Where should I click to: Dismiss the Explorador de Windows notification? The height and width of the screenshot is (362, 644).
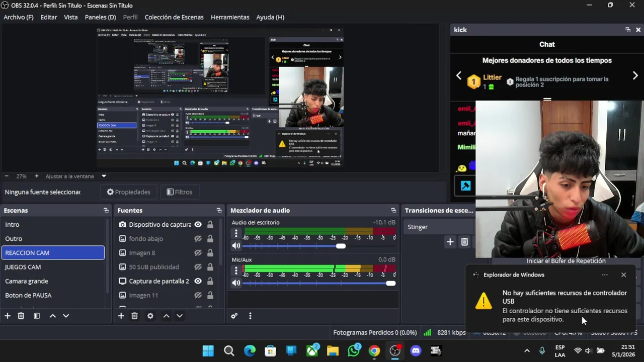pyautogui.click(x=623, y=275)
